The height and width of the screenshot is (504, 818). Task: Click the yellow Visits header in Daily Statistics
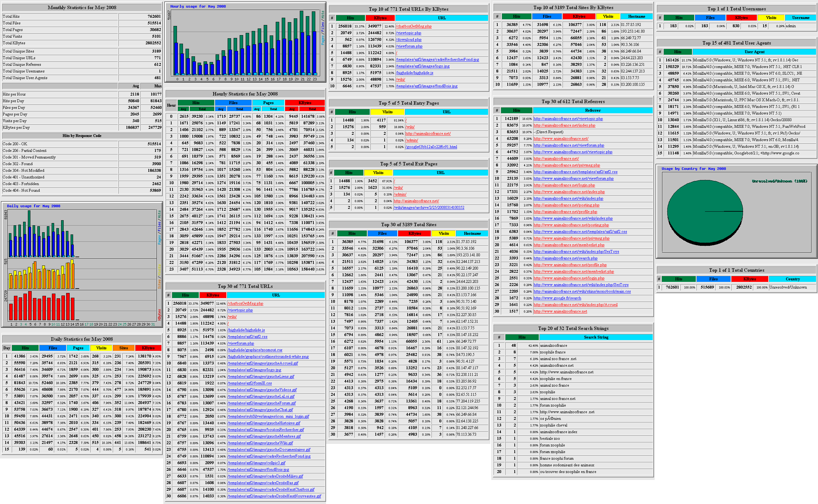(101, 348)
